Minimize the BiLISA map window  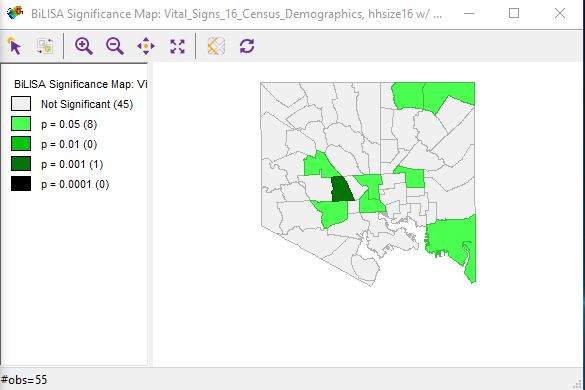(x=469, y=13)
